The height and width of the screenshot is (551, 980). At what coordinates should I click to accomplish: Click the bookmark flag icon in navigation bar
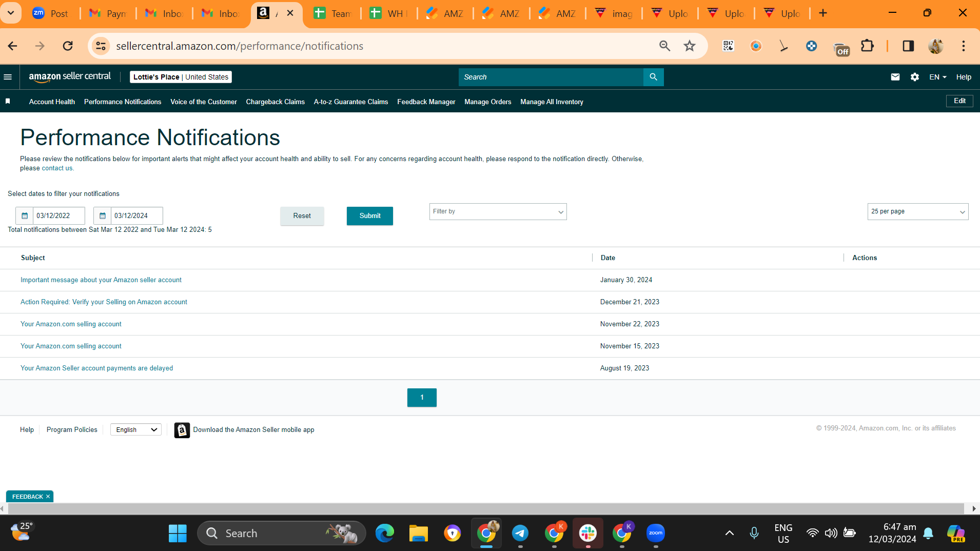click(x=8, y=102)
